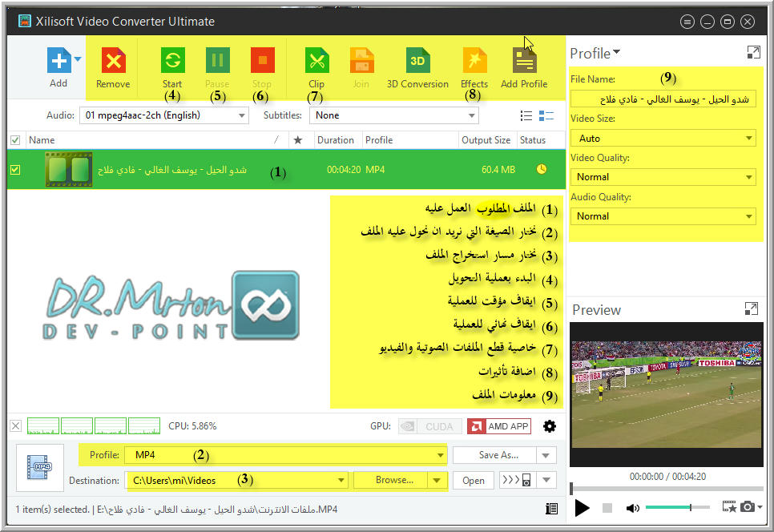Switch to thumbnail detail view mode
The image size is (774, 532).
tap(546, 116)
